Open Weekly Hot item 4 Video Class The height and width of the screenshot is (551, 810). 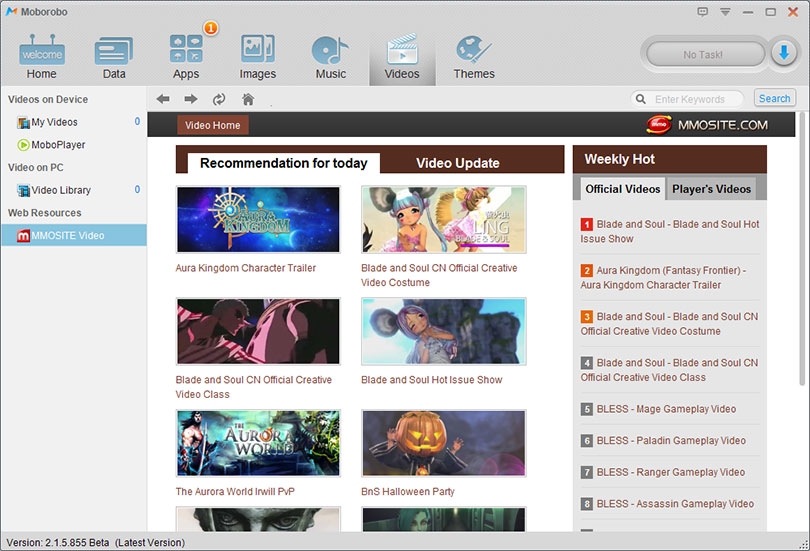pos(669,370)
